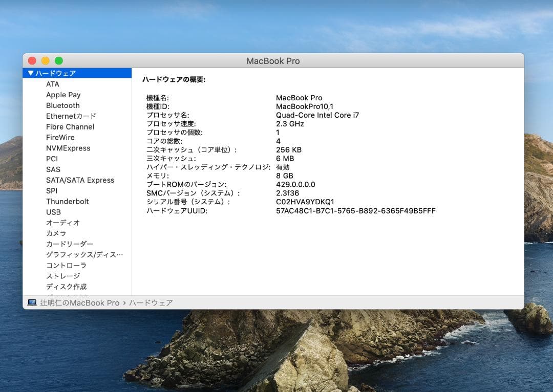Select NVMExpress in the hardware list
This screenshot has height=392, width=553.
(68, 148)
